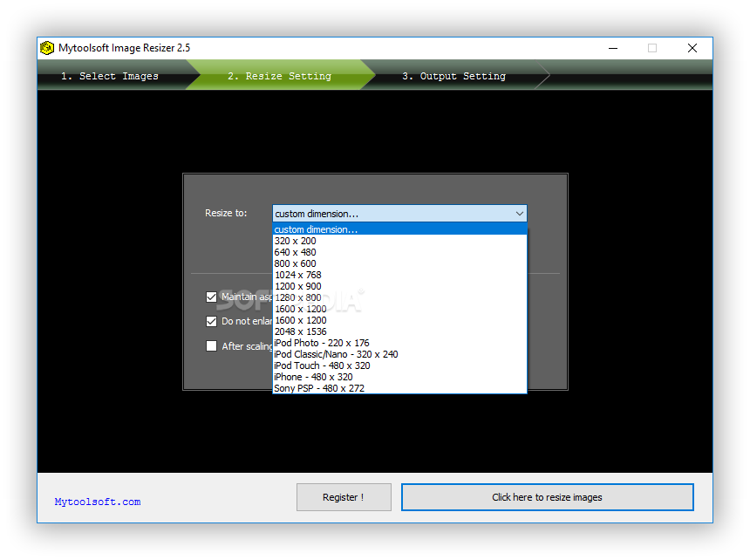Select iPhone - 480 x 320 preset
This screenshot has height=560, width=750.
[400, 377]
